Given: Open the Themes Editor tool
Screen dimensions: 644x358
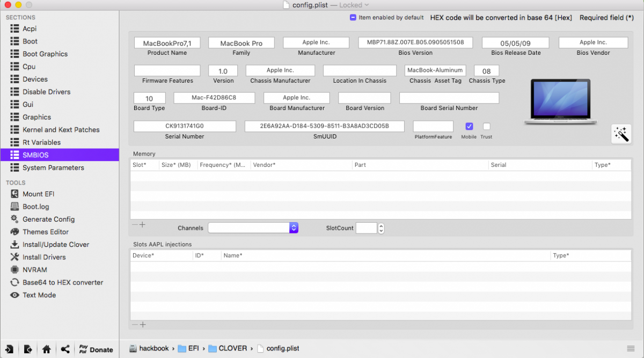Looking at the screenshot, I should 45,232.
